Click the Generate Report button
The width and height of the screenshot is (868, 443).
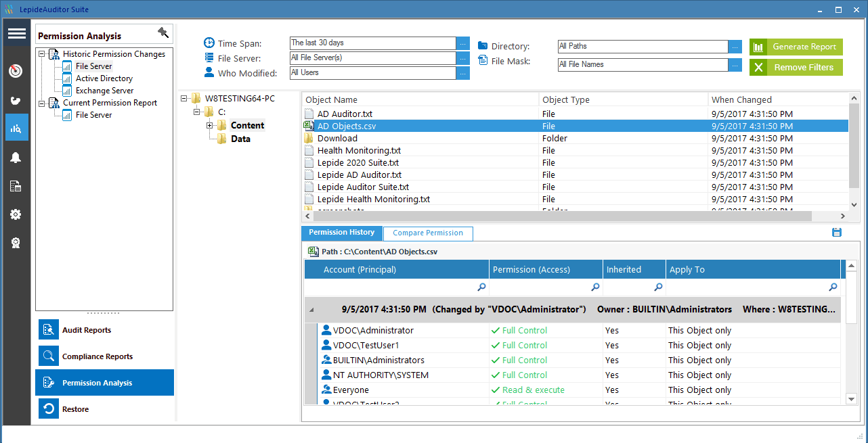coord(796,47)
